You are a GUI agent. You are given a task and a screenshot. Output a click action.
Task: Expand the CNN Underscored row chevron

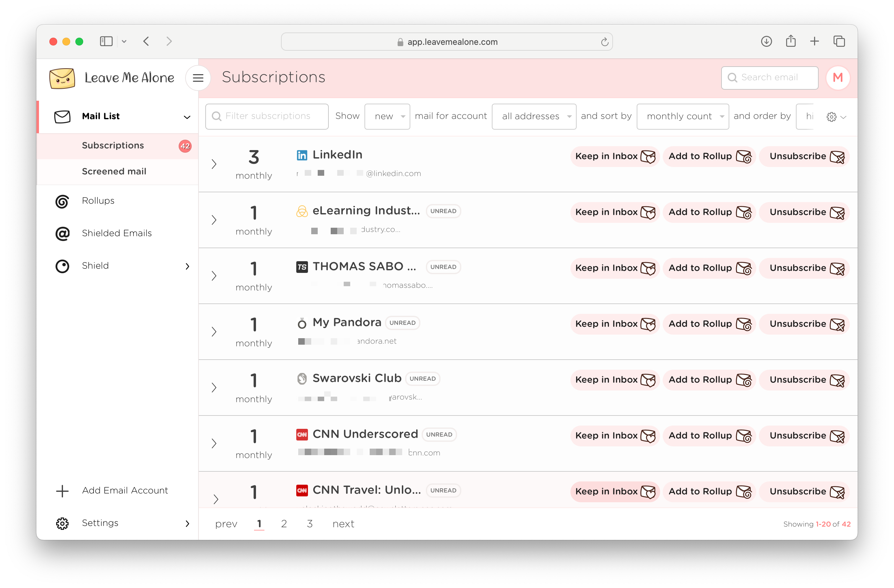point(214,443)
